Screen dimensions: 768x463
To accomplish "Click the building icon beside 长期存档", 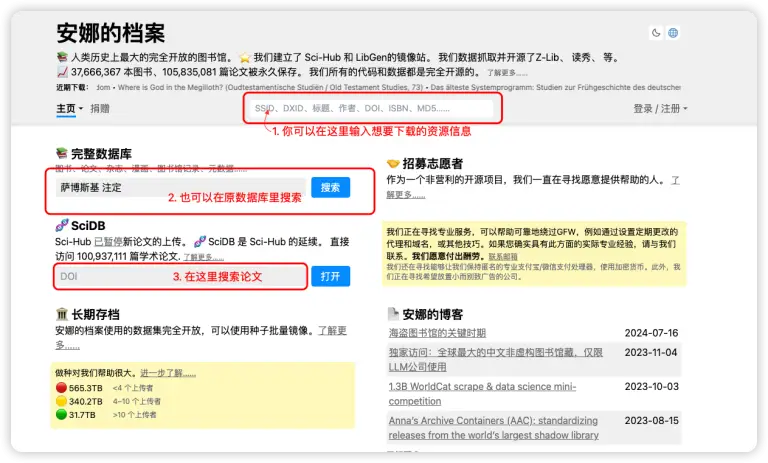I will 62,314.
